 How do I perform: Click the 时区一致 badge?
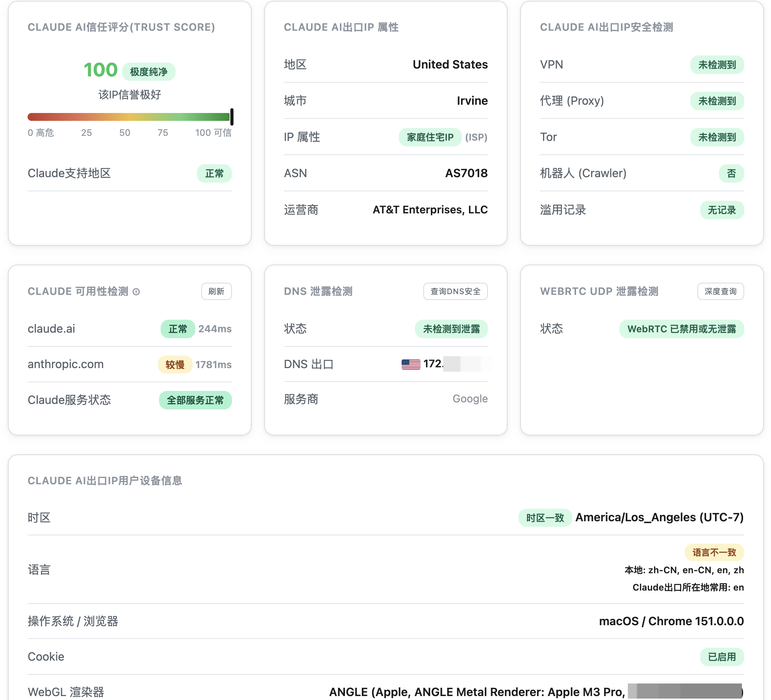(545, 517)
